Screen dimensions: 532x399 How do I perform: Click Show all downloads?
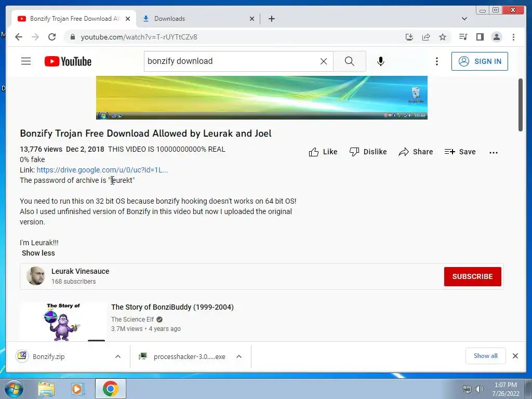[x=486, y=356]
